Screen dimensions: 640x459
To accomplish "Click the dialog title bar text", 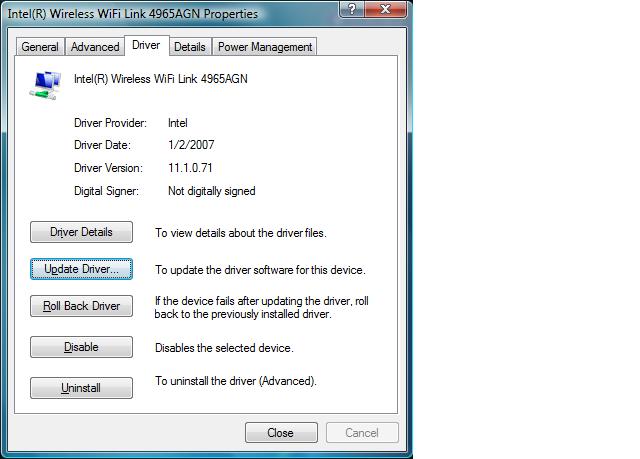I will (x=133, y=13).
